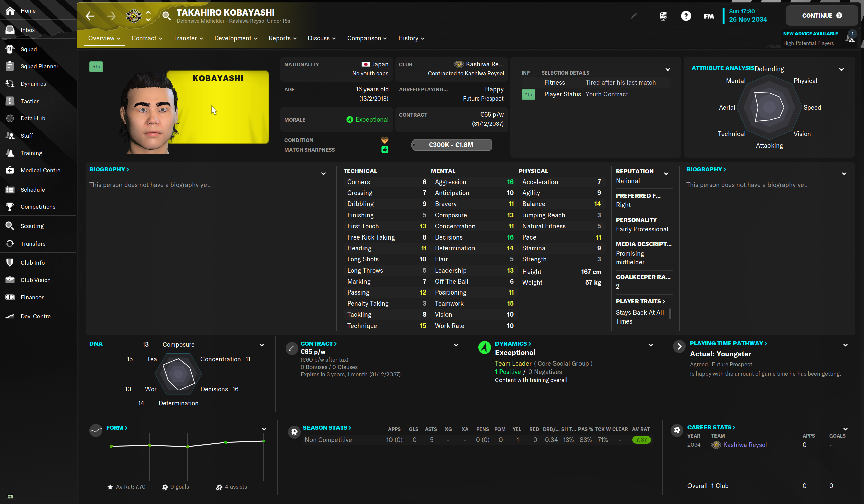864x504 pixels.
Task: Open Squad Planner clipboard icon
Action: (10, 66)
